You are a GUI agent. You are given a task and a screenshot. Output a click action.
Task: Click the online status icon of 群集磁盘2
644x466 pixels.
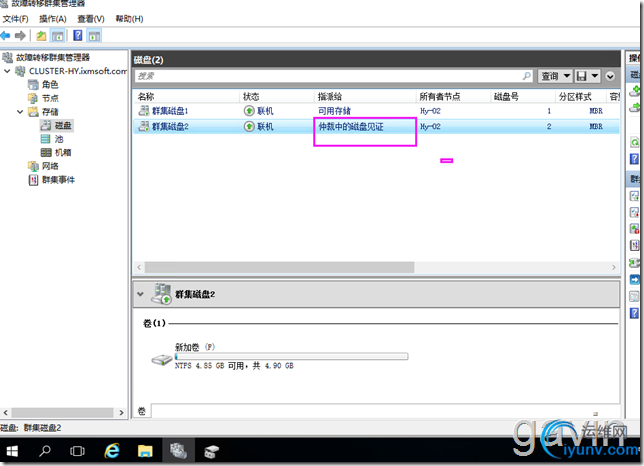(x=249, y=126)
